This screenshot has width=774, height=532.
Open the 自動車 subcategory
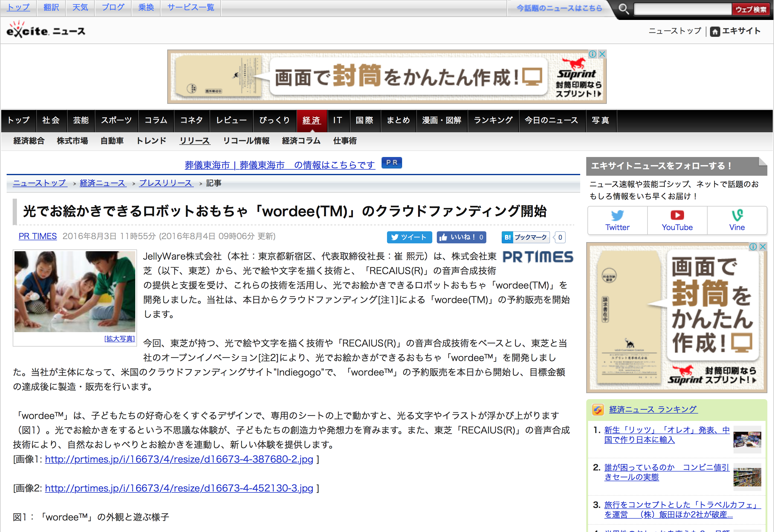(112, 141)
